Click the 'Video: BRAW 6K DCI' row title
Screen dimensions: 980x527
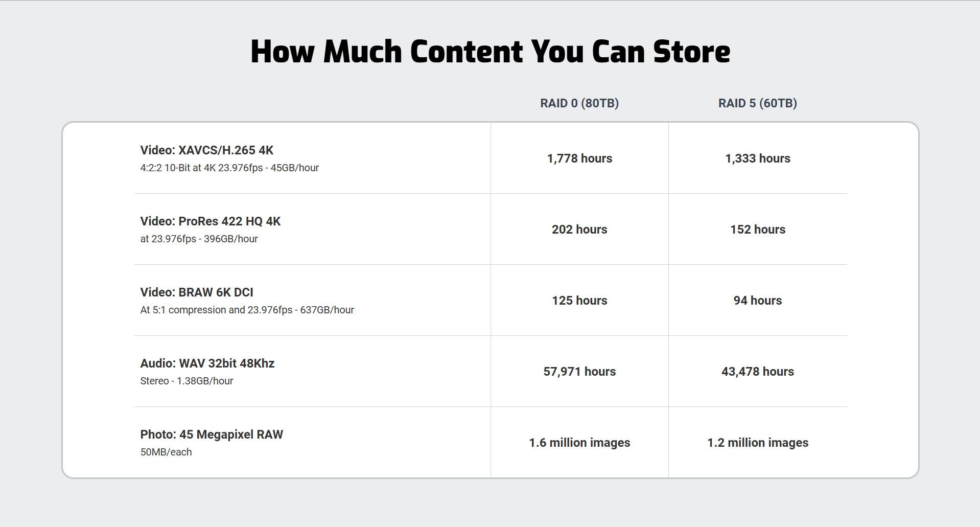(197, 292)
